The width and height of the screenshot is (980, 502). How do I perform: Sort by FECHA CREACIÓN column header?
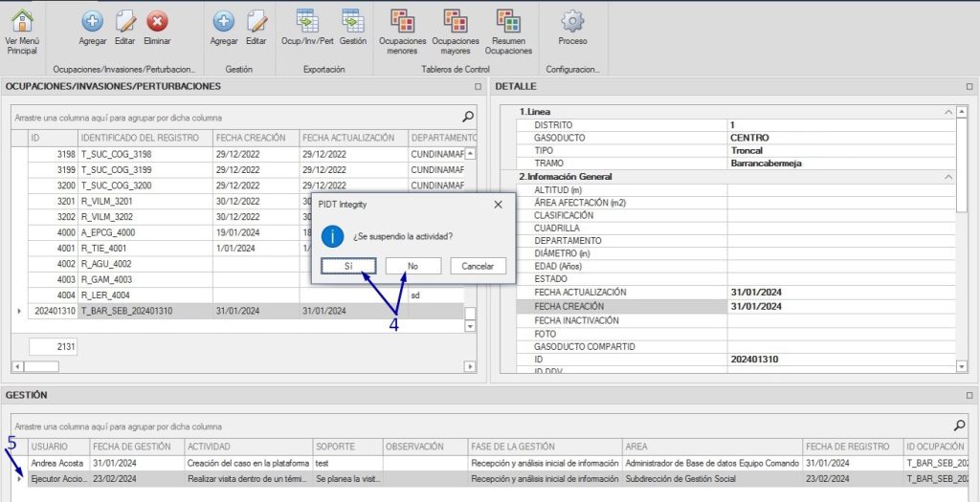tap(251, 138)
